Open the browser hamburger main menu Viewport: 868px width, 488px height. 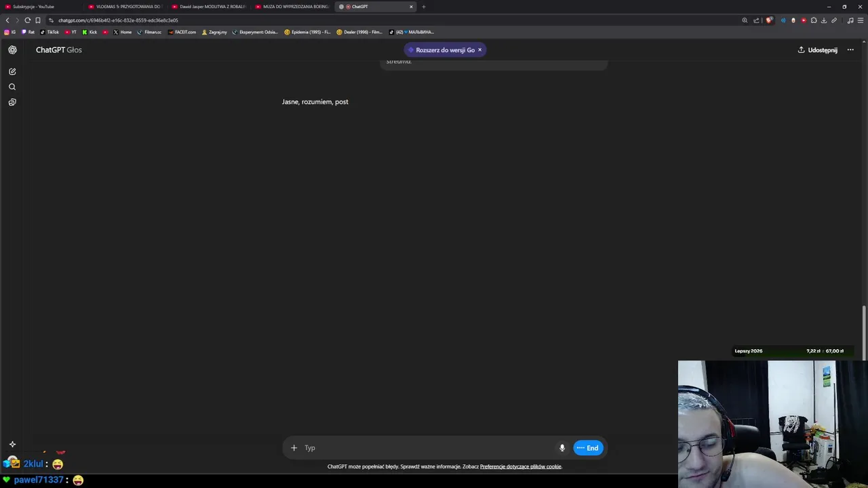[x=861, y=20]
